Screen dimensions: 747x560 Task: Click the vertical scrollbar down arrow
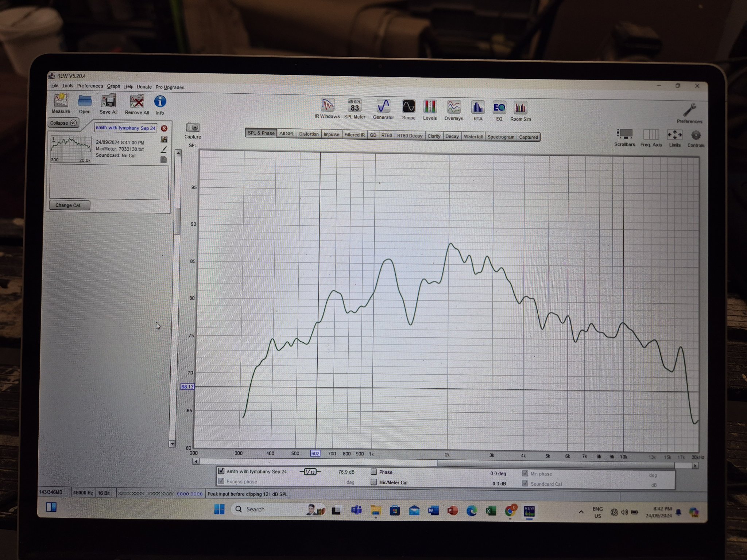[x=172, y=444]
